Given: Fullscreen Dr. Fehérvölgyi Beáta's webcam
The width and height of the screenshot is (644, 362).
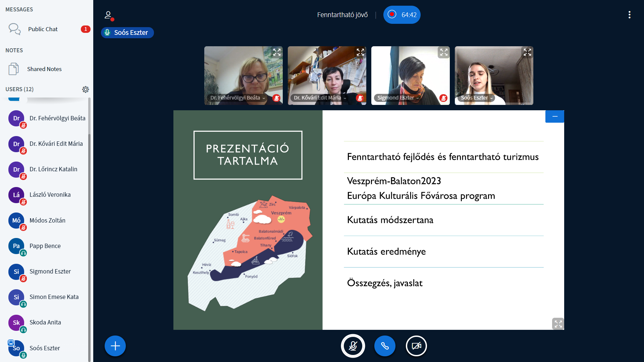Looking at the screenshot, I should coord(277,52).
